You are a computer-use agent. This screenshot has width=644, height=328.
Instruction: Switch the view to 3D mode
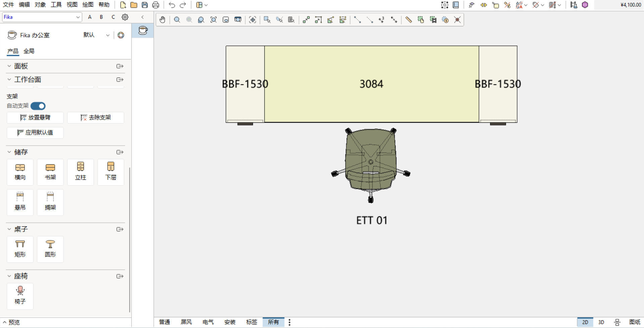click(601, 322)
